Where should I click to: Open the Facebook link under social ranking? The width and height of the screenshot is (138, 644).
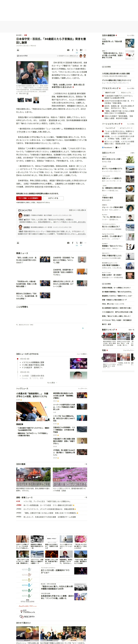(107, 147)
